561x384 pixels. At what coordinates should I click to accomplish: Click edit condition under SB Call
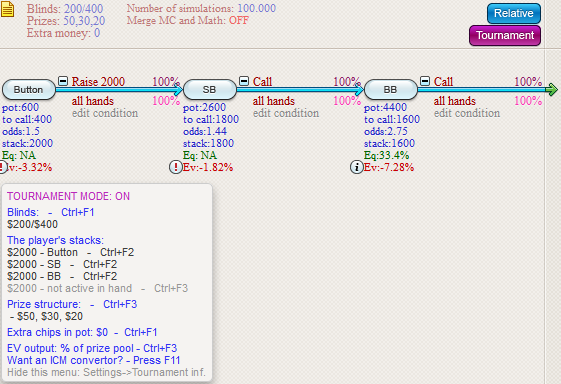tap(286, 113)
